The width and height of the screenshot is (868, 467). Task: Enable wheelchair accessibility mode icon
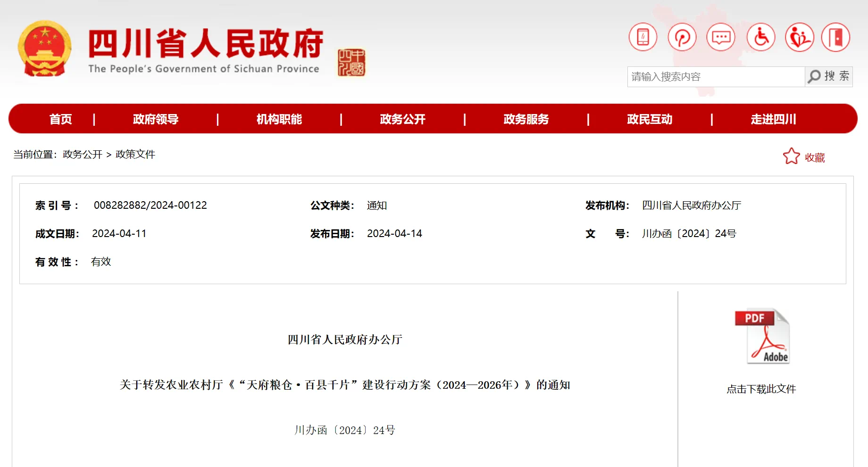click(x=761, y=37)
